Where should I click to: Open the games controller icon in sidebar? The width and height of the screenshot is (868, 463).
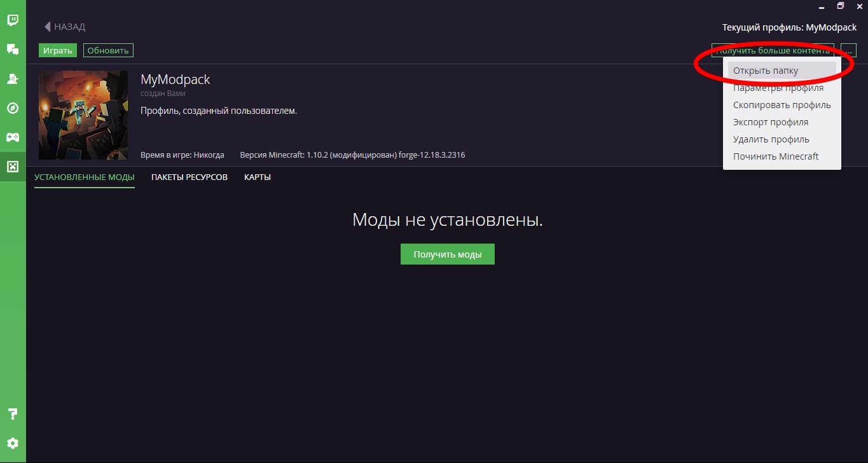coord(13,137)
